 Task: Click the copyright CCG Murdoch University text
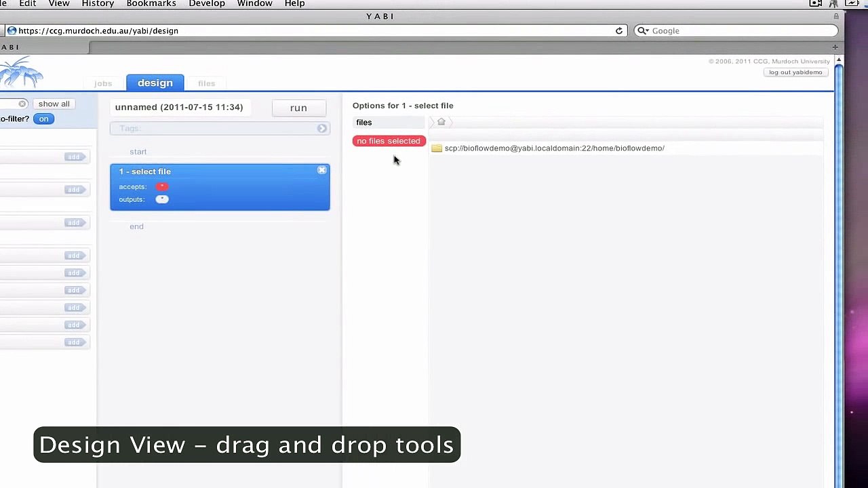coord(769,61)
